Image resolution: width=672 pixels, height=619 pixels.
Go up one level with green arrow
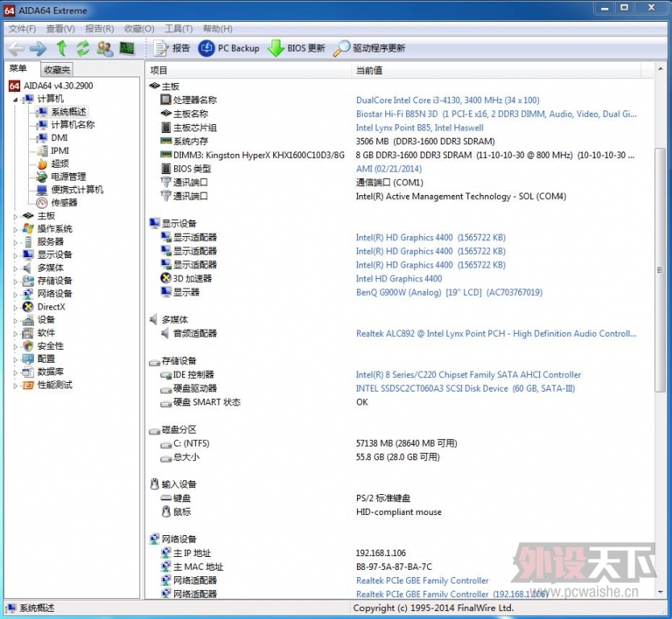point(62,48)
